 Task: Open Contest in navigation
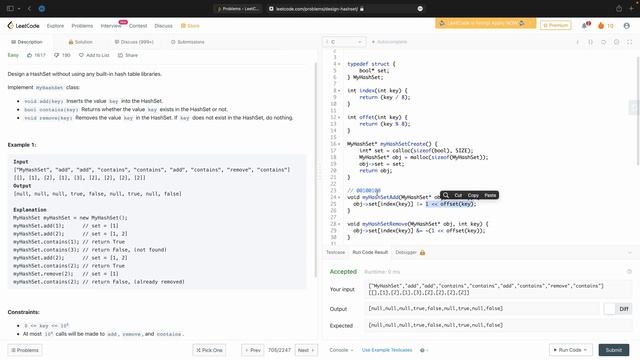pyautogui.click(x=138, y=26)
